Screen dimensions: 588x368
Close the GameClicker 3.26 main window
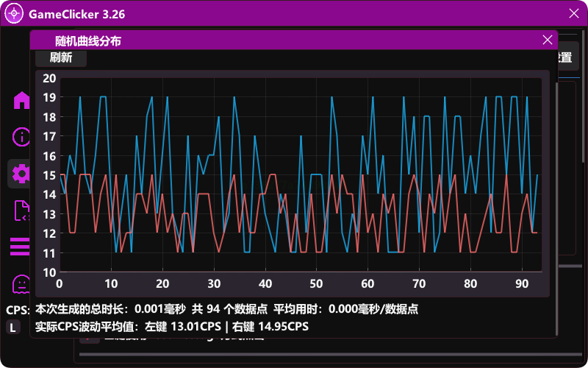pos(574,13)
